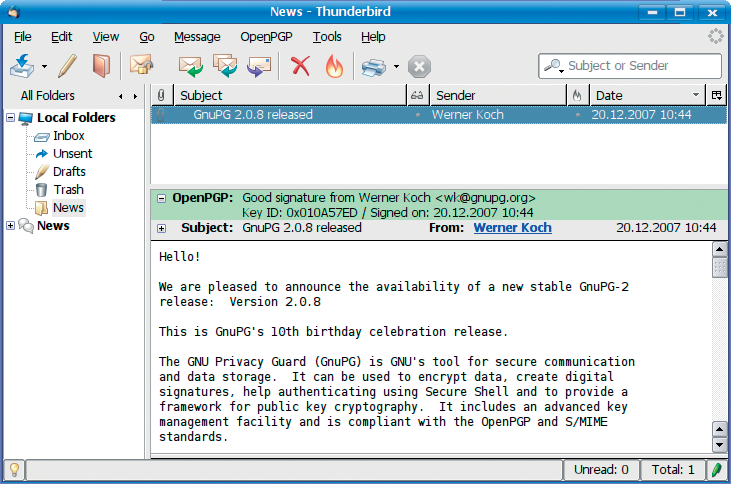Viewport: 731px width, 484px height.
Task: Click the Print toolbar icon
Action: (373, 67)
